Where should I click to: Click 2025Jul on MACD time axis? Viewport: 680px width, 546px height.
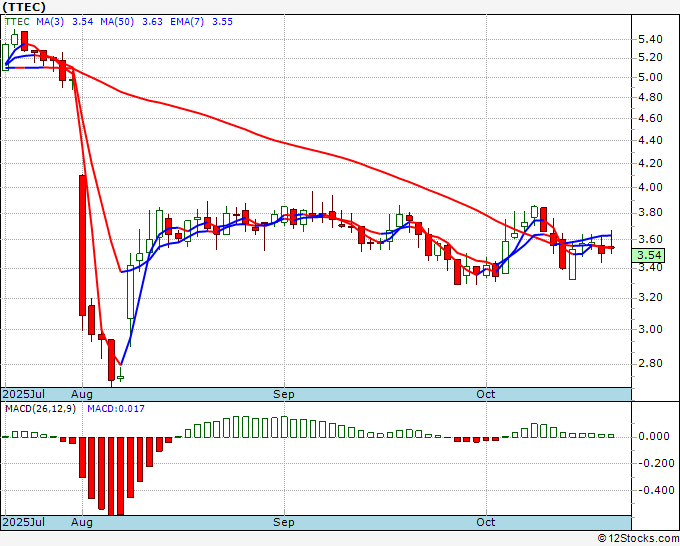click(x=23, y=522)
